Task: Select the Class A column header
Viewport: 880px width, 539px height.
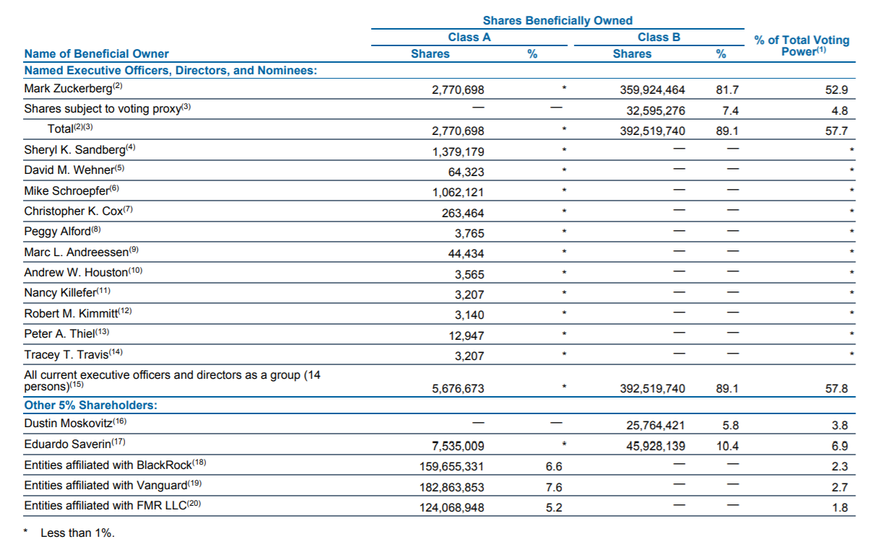Action: (469, 37)
